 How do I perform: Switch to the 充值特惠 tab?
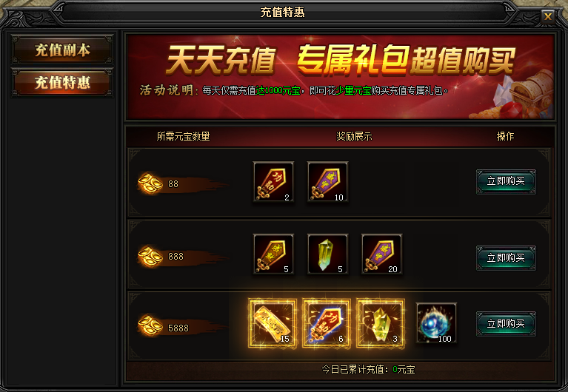click(x=62, y=83)
